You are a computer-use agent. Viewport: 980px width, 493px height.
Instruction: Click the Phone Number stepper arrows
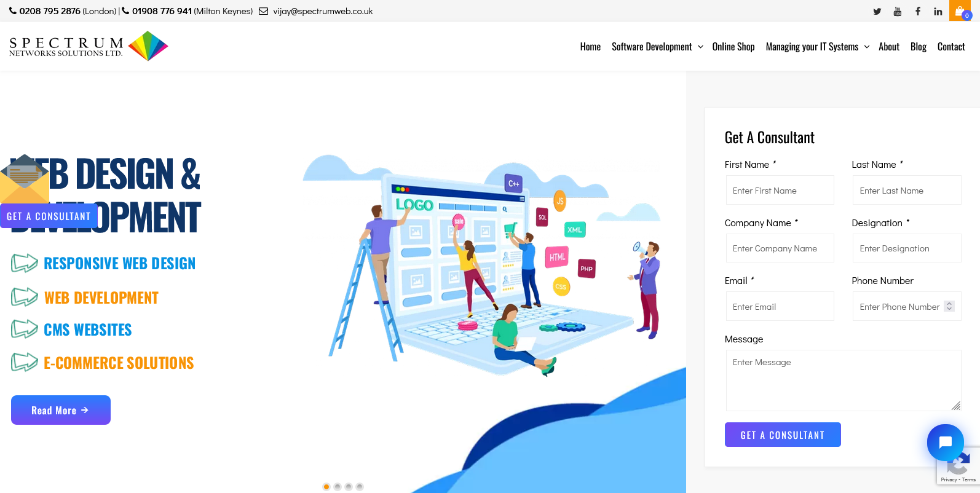click(949, 306)
